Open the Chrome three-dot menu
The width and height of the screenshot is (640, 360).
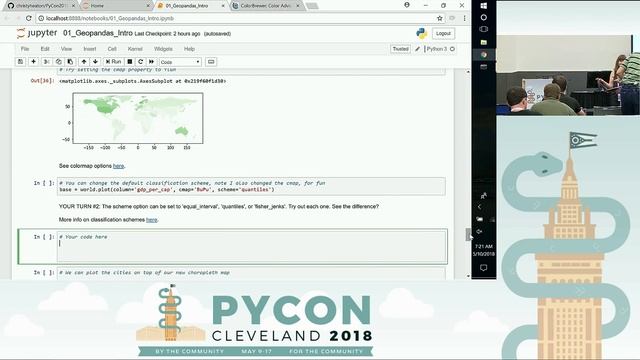tap(464, 18)
